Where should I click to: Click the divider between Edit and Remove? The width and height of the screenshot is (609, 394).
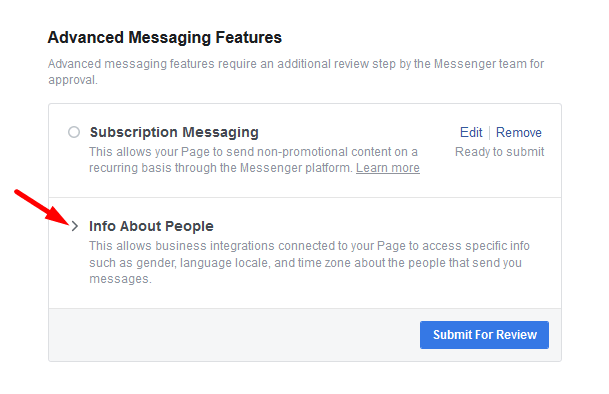(489, 132)
